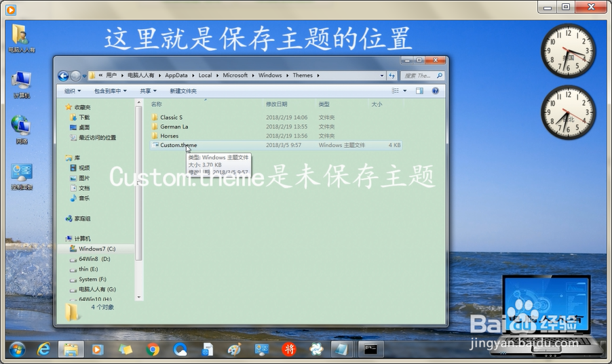The image size is (612, 364).
Task: Click the search Themes input field
Action: (419, 76)
